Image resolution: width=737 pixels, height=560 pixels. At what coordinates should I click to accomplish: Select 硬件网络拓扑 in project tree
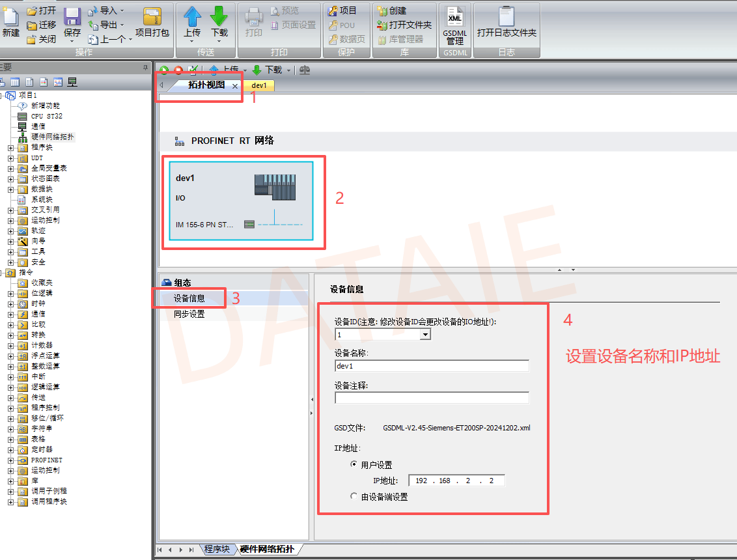click(52, 137)
